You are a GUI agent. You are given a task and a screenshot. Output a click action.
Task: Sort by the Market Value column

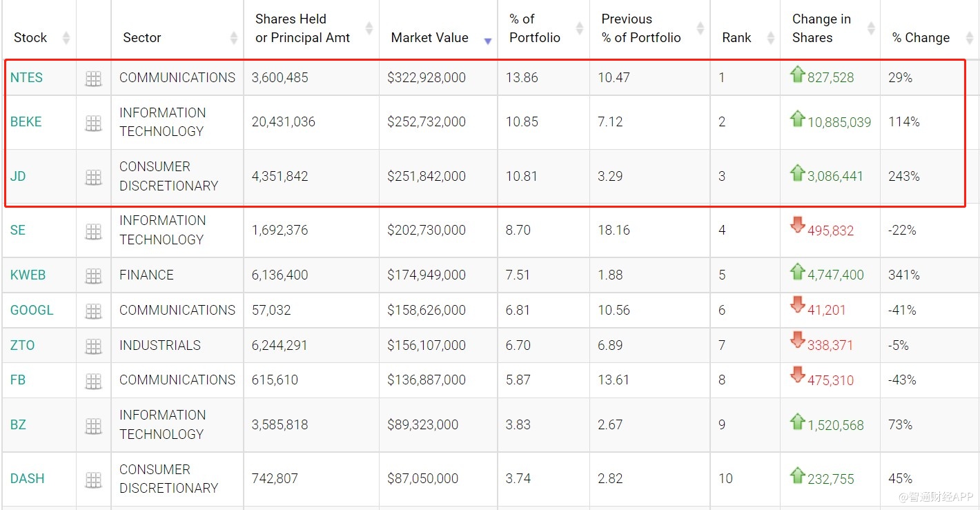(429, 37)
